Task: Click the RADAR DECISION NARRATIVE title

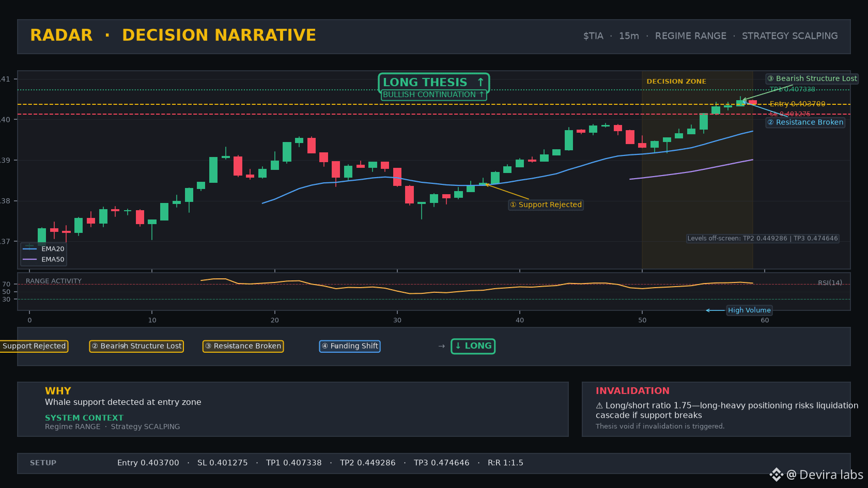Action: click(x=173, y=35)
